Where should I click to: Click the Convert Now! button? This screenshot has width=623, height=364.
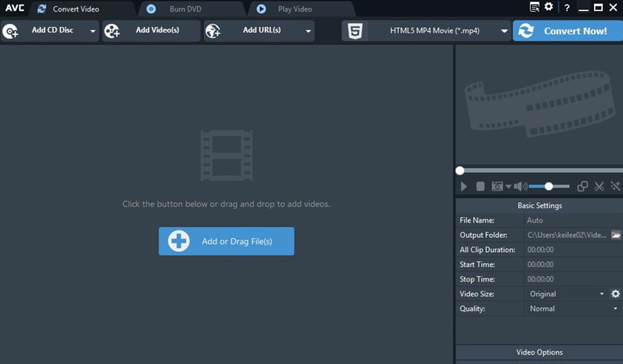[x=568, y=30]
